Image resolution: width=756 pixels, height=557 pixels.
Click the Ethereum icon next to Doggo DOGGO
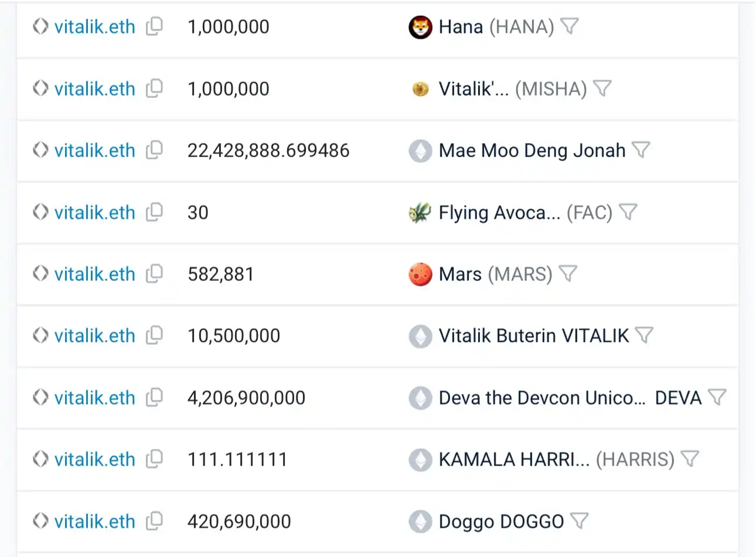[x=420, y=521]
